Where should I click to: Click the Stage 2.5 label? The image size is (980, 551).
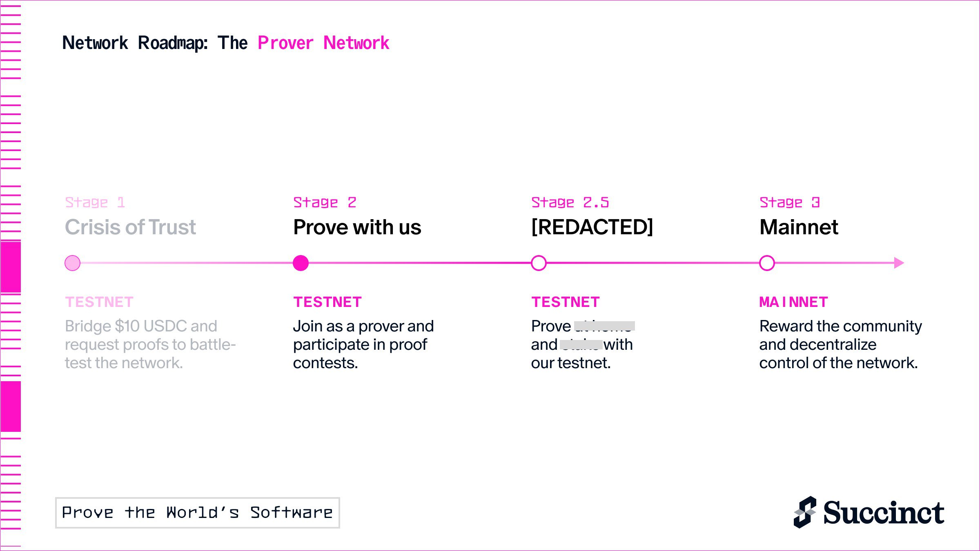pos(570,202)
